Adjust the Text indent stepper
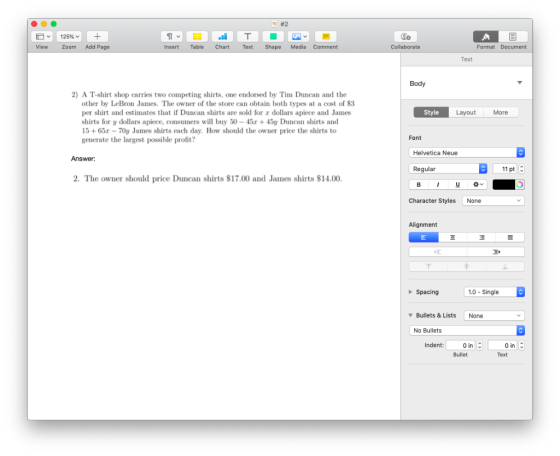 point(521,345)
